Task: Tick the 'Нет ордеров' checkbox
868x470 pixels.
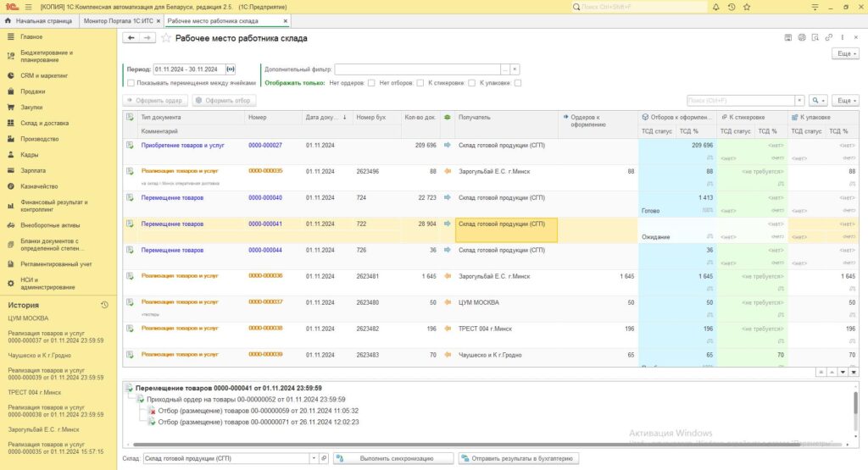Action: [370, 83]
